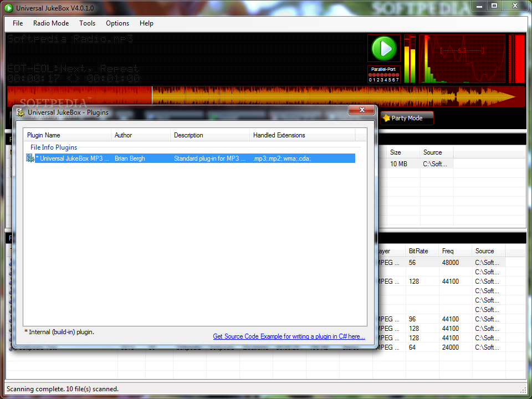Open the Radio Mode menu
532x399 pixels.
51,23
